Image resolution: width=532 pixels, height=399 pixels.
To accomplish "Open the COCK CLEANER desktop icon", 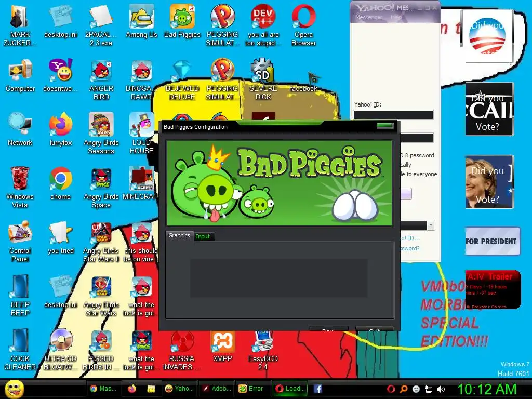I will coord(20,349).
